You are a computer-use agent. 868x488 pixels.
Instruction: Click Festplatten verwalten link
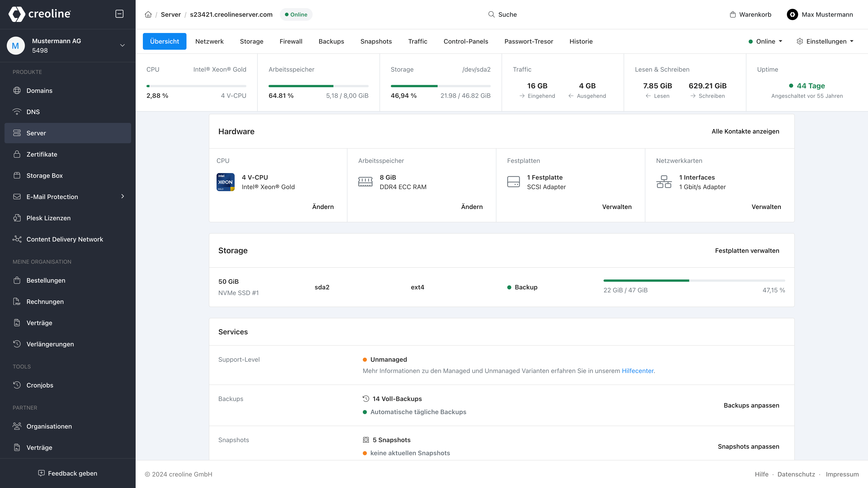747,251
